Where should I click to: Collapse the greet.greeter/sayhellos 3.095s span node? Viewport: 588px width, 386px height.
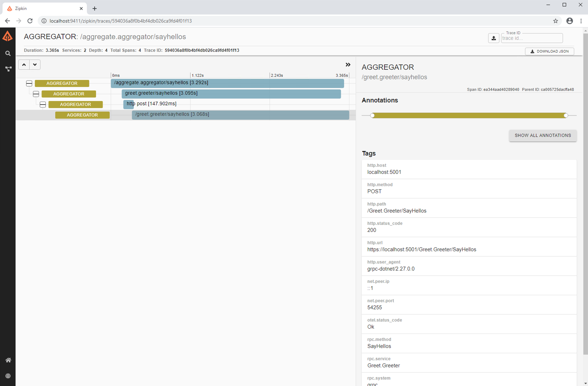(x=36, y=94)
